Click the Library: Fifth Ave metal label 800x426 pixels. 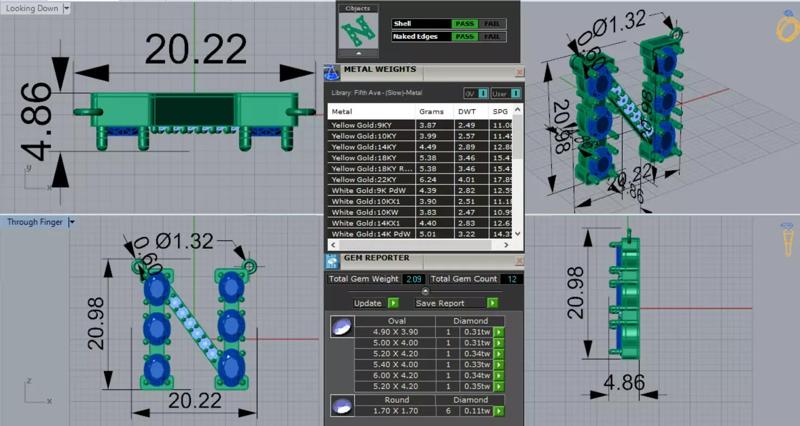(x=377, y=93)
